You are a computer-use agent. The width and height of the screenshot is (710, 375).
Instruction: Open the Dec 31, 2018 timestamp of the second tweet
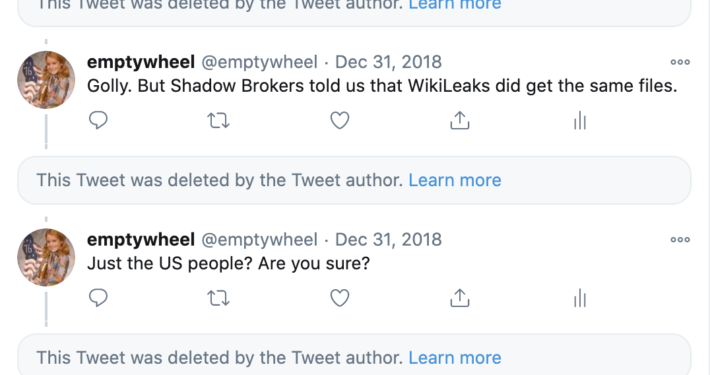tap(388, 240)
